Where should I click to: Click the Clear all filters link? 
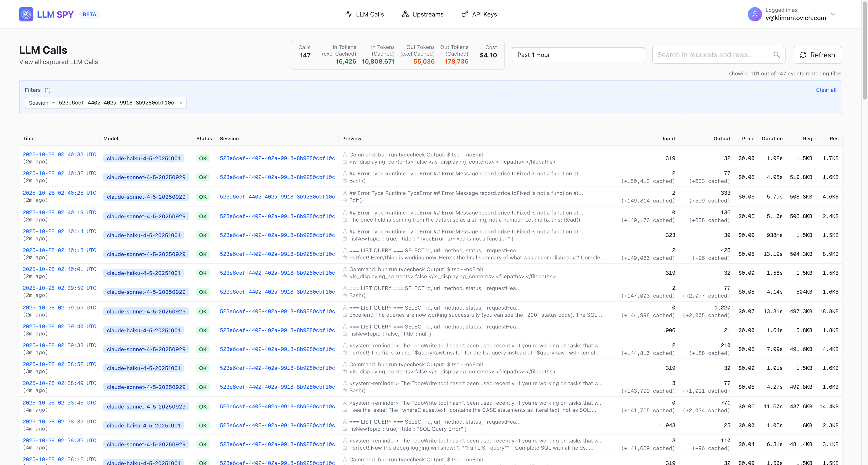click(x=826, y=90)
